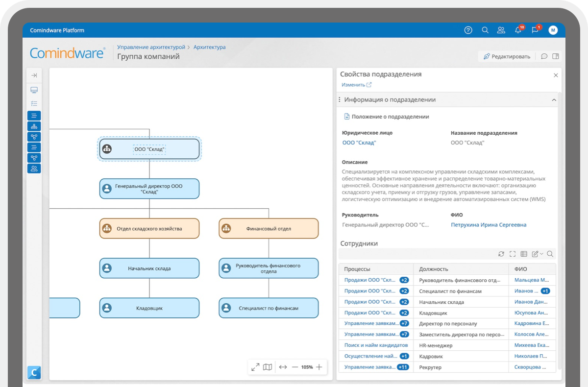Image resolution: width=588 pixels, height=387 pixels.
Task: Expand the left sidebar with arrow icon
Action: tap(34, 75)
